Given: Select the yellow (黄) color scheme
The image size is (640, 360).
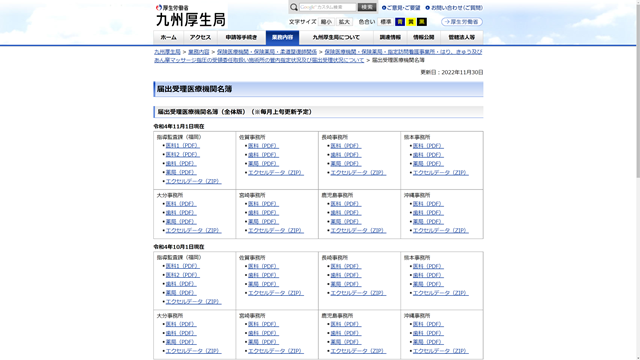Looking at the screenshot, I should tap(411, 22).
